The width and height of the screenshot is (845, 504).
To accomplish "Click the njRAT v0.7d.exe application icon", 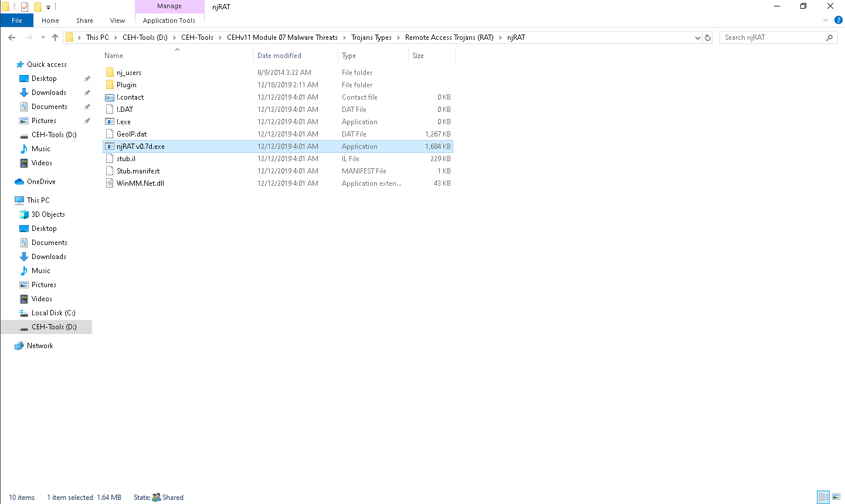I will click(110, 147).
